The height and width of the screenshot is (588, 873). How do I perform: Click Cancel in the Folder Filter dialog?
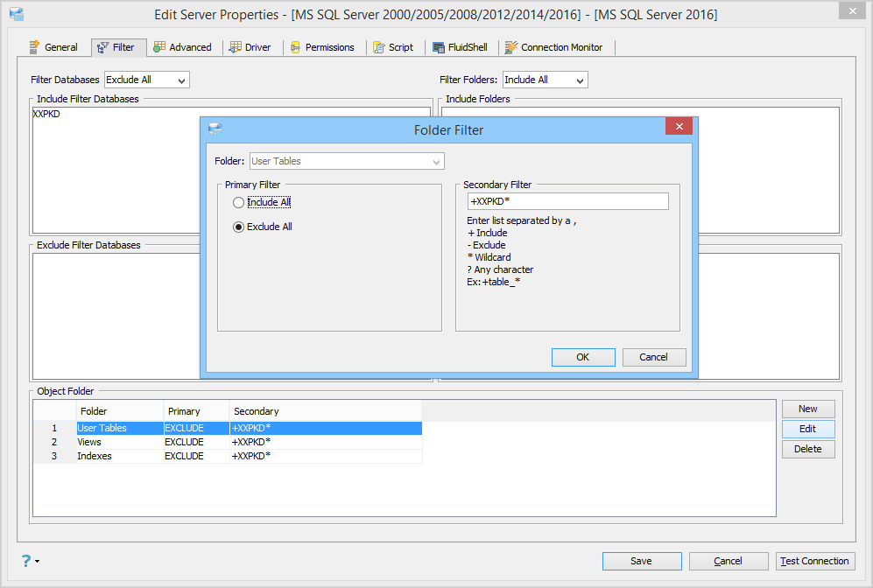tap(653, 357)
